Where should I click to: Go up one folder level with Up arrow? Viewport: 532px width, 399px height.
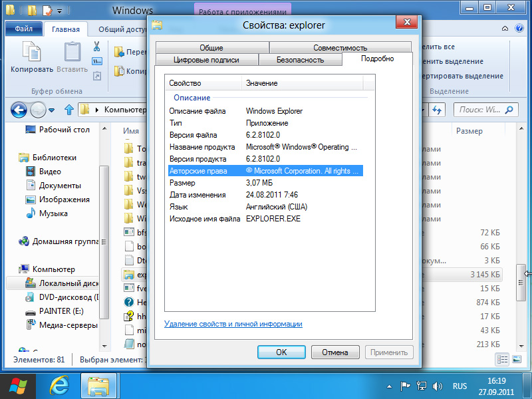pos(69,110)
